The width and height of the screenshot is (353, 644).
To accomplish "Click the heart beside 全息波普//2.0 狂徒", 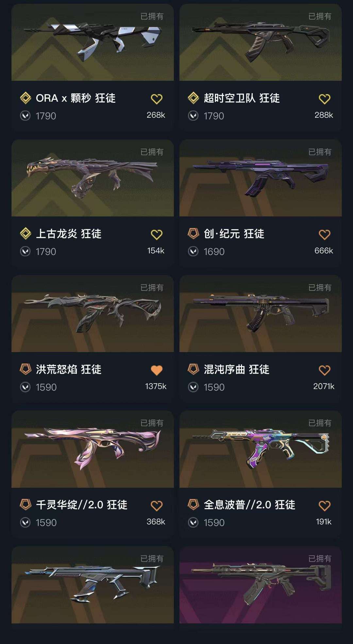I will (325, 506).
